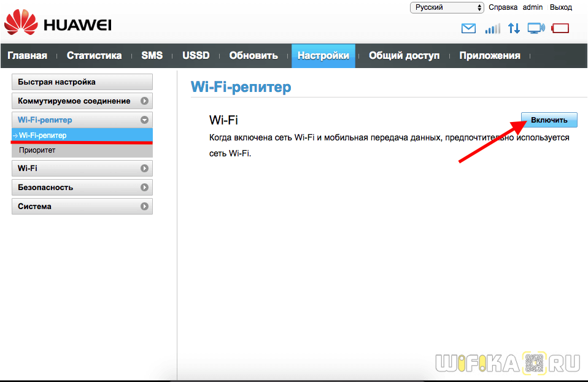The height and width of the screenshot is (382, 588).
Task: Open the connected devices monitor icon
Action: point(536,28)
